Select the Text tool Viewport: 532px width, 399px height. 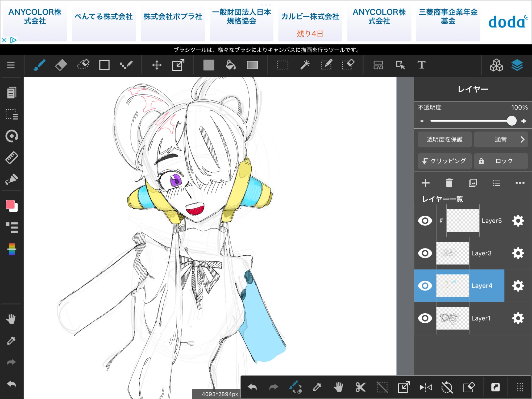point(421,65)
